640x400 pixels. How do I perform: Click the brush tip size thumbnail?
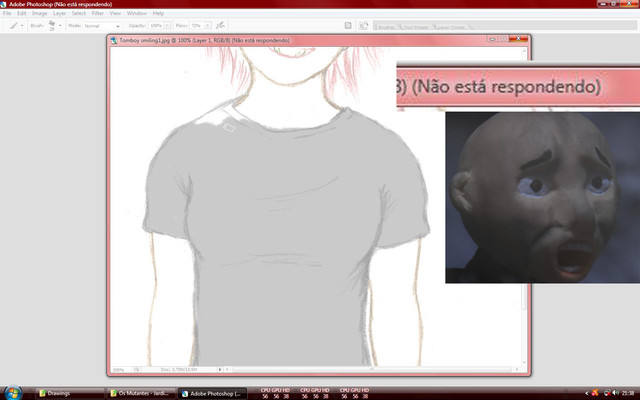pos(52,25)
